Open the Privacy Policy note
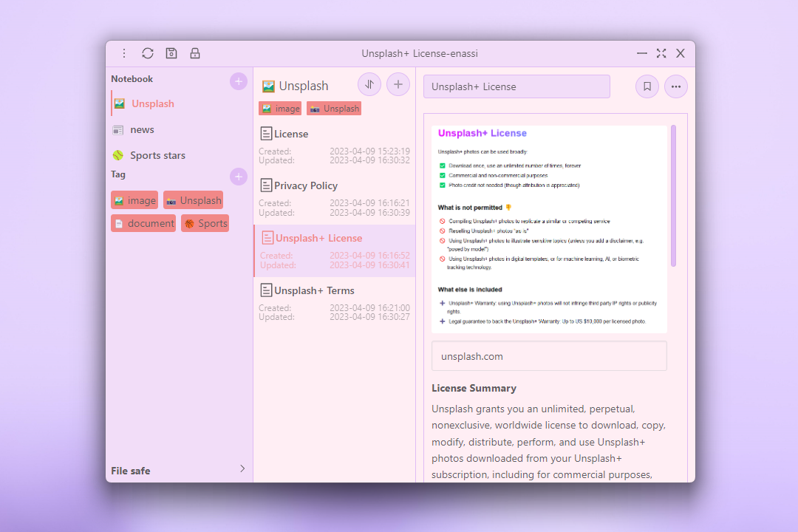Screen dimensions: 798x532 click(x=335, y=199)
